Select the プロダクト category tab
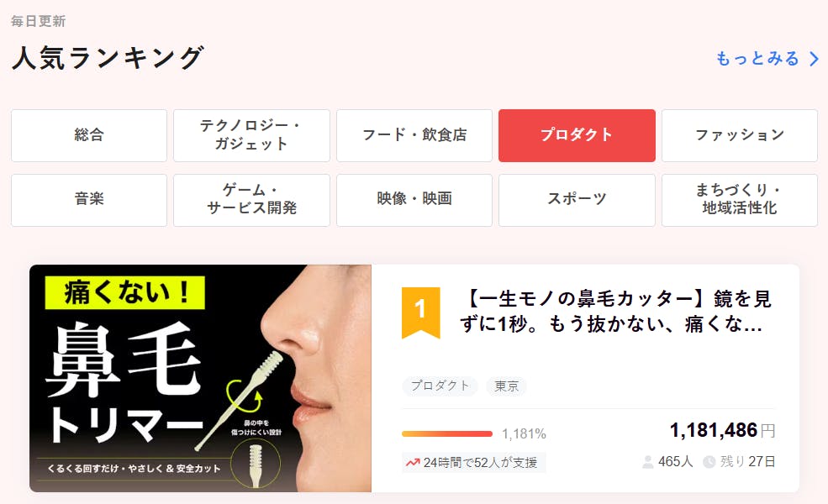 [x=577, y=135]
